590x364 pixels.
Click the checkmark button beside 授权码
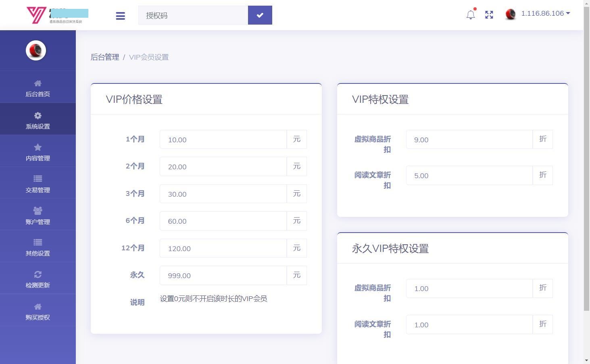260,15
